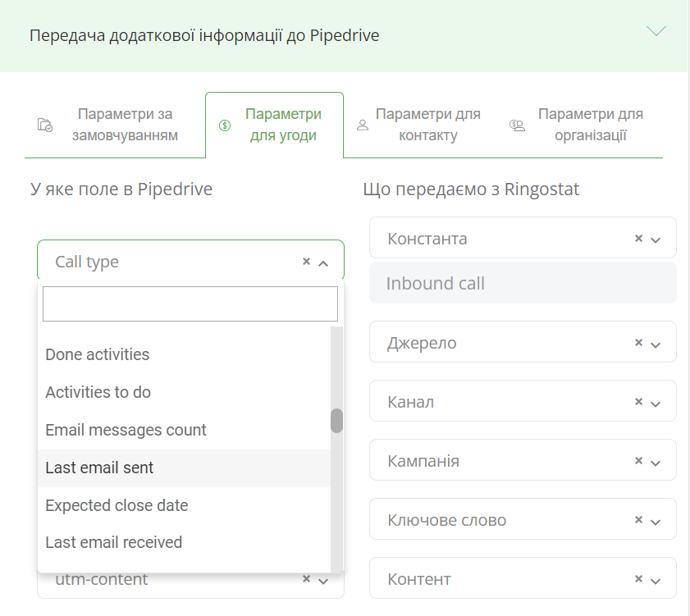Expand the Константа dropdown
The width and height of the screenshot is (690, 616).
(656, 240)
